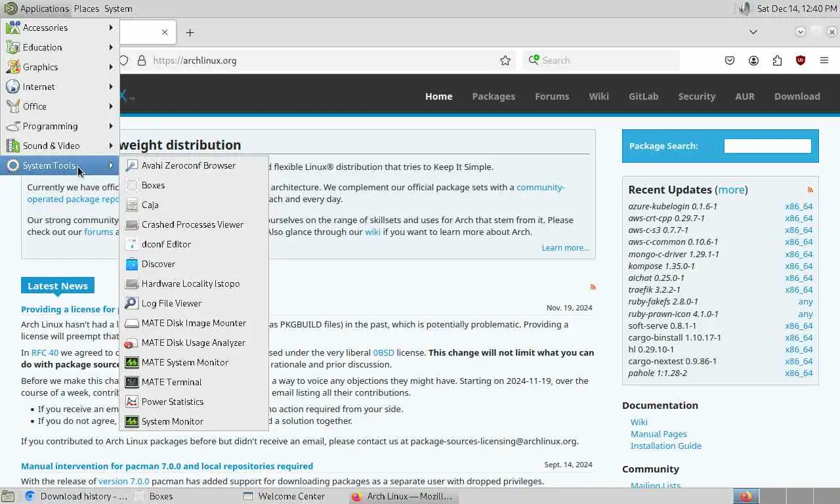Screen dimensions: 840x504
Task: Open Discover software center
Action: point(194,264)
